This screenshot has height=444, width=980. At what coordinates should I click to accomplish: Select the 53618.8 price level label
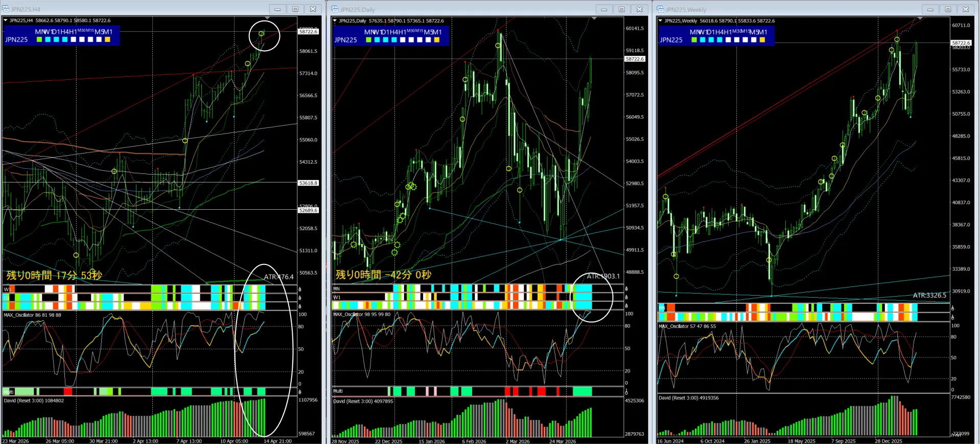308,183
